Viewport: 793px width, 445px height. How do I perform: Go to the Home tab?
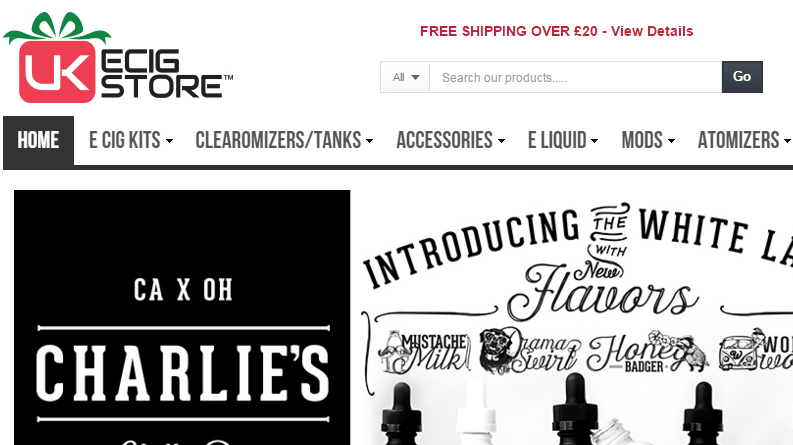[x=38, y=141]
